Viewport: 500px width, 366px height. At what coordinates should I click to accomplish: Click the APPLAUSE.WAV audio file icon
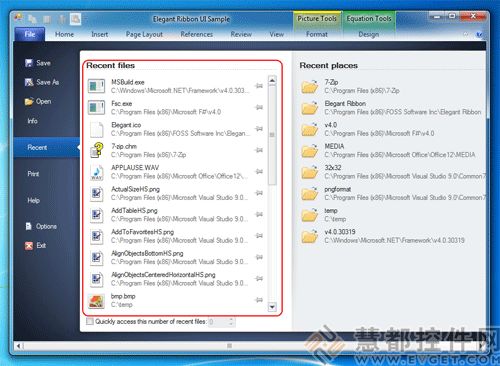97,172
